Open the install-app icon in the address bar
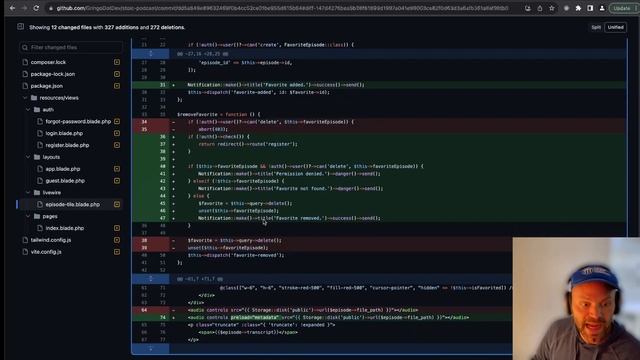 (x=528, y=8)
